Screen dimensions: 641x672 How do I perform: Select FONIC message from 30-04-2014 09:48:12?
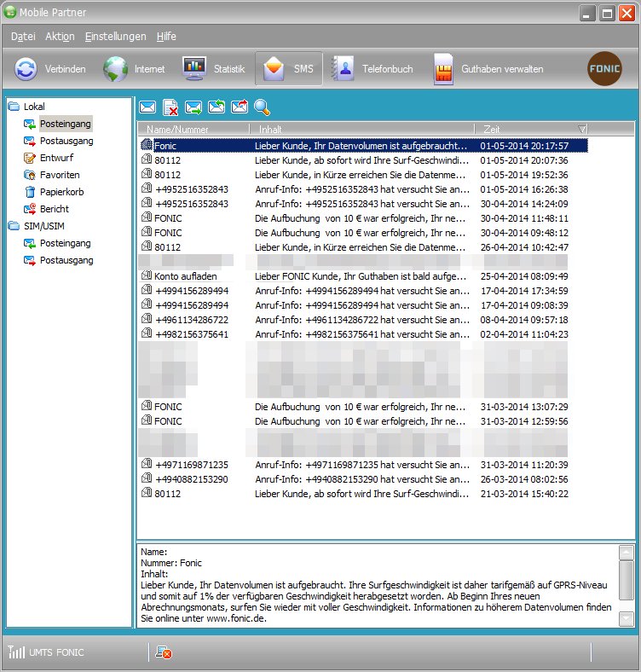[363, 233]
